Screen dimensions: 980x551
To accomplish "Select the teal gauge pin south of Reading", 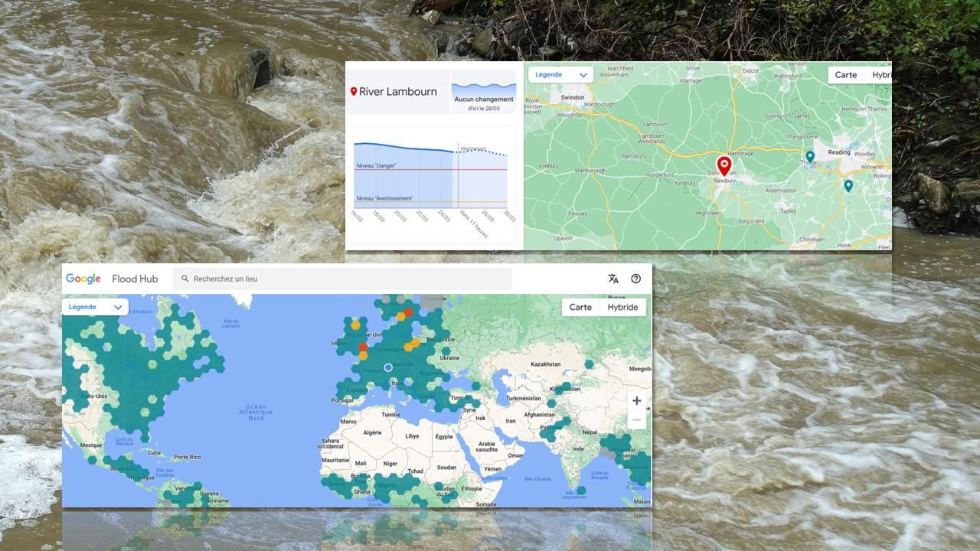I will [x=848, y=186].
